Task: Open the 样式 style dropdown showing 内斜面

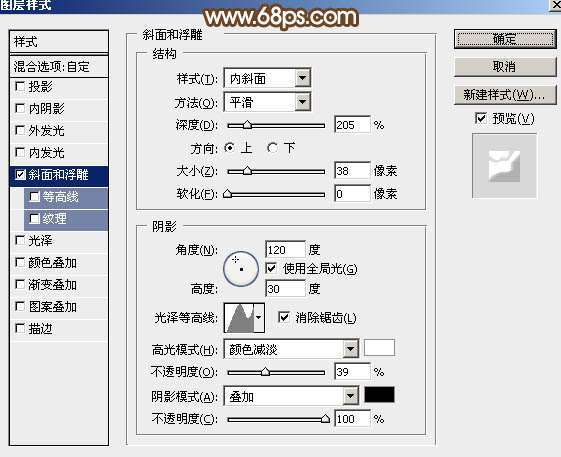Action: [267, 78]
